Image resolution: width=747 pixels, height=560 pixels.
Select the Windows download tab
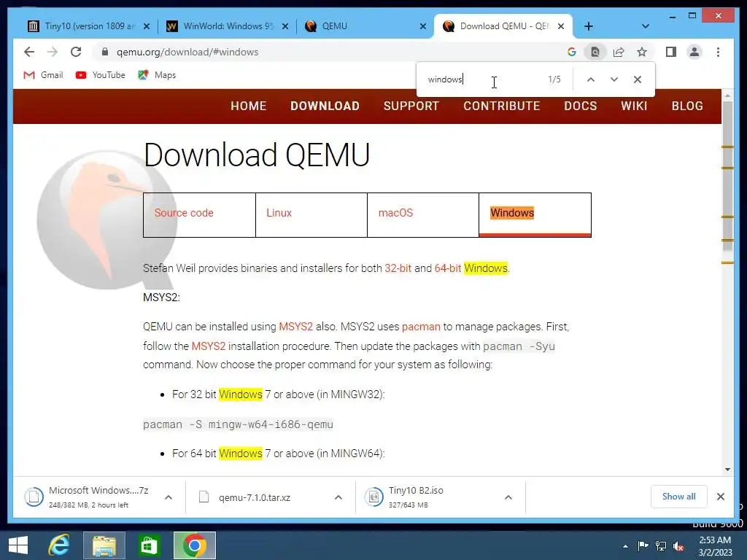535,215
